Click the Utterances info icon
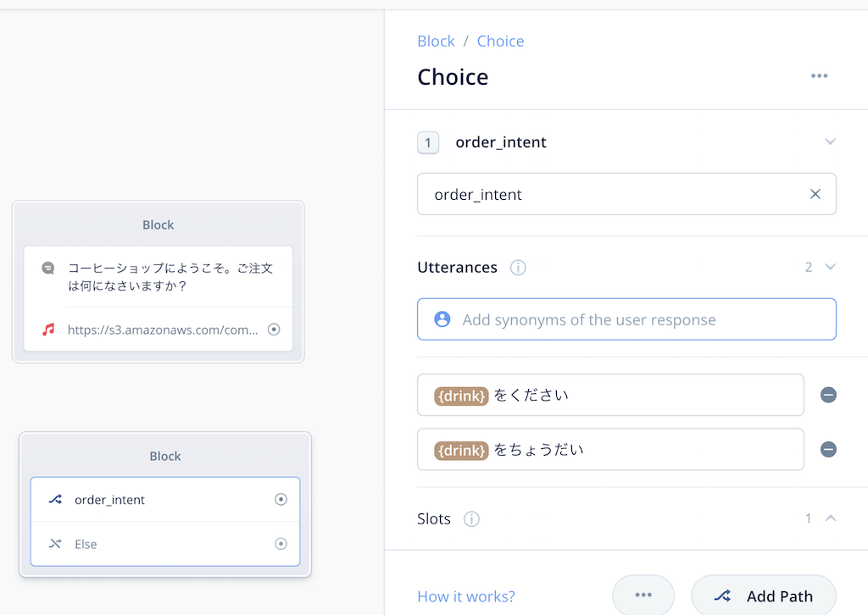Viewport: 868px width, 615px height. tap(518, 268)
